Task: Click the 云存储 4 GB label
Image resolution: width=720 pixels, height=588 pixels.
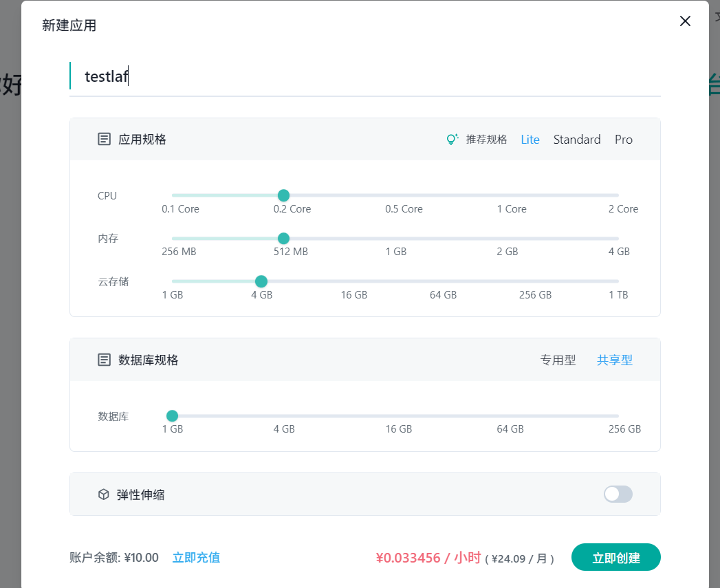Action: click(262, 295)
